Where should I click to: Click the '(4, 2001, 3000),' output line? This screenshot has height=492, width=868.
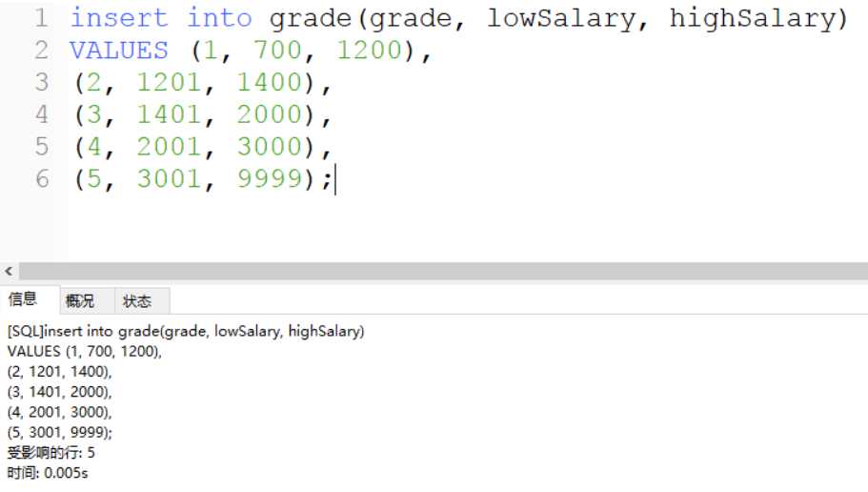tap(59, 412)
